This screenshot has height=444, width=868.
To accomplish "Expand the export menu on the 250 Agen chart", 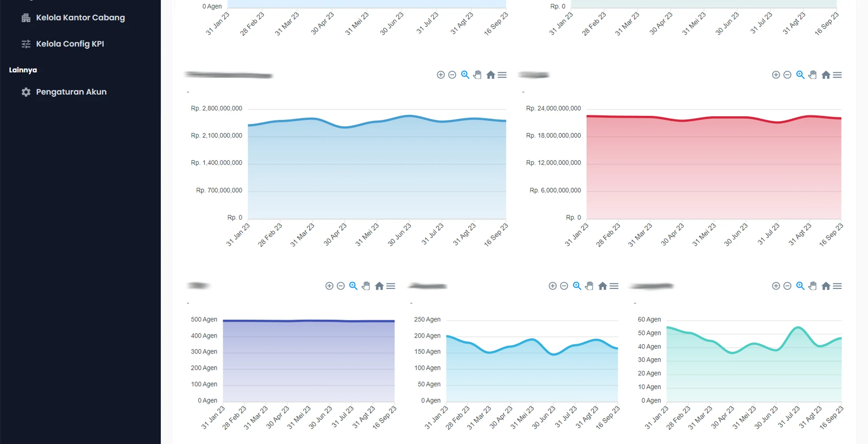I will pyautogui.click(x=614, y=286).
